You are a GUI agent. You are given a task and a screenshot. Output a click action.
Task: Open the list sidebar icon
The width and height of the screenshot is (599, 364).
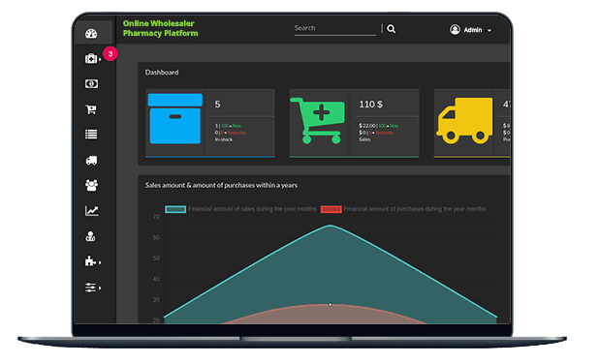tap(91, 135)
